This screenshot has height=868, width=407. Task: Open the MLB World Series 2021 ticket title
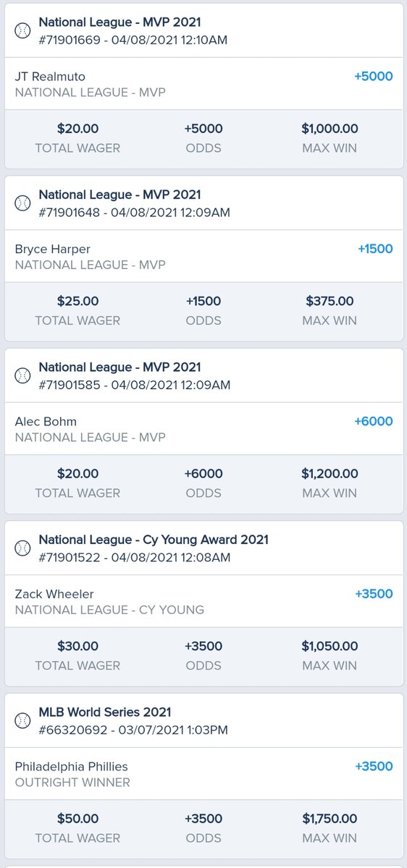point(105,712)
